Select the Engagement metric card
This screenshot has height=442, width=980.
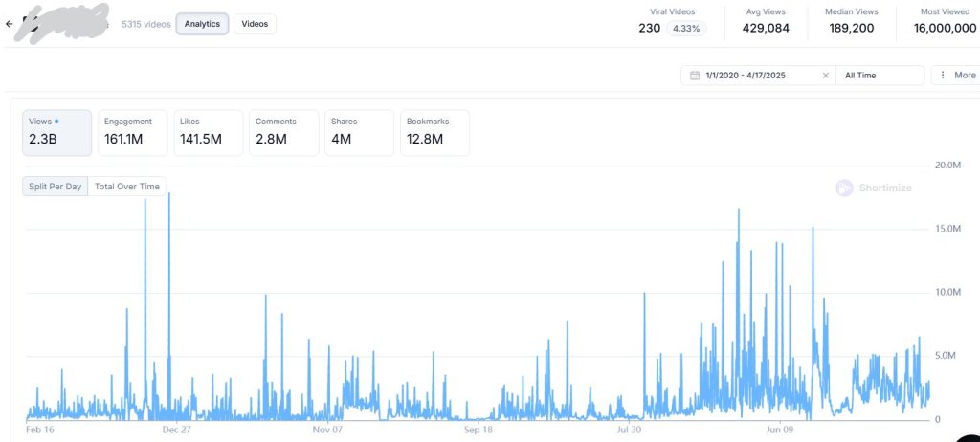pyautogui.click(x=131, y=132)
